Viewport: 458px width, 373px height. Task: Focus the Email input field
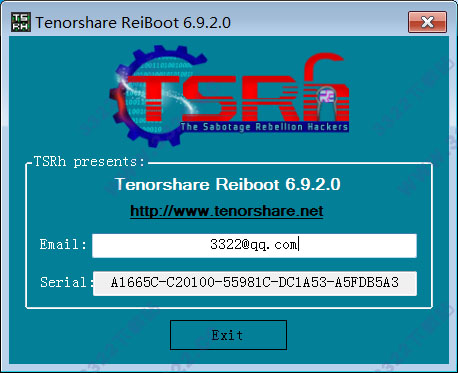click(x=254, y=245)
